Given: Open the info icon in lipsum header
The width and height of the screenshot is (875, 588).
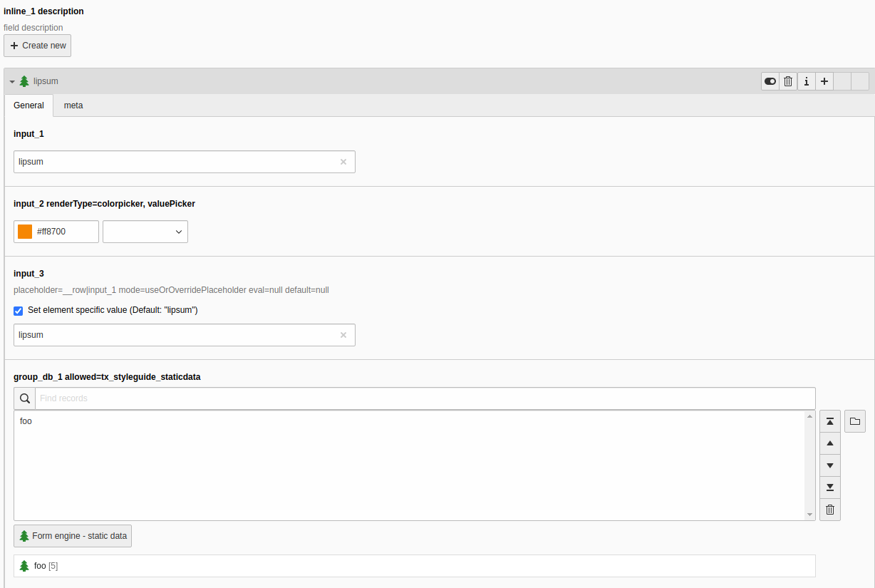Looking at the screenshot, I should tap(806, 81).
